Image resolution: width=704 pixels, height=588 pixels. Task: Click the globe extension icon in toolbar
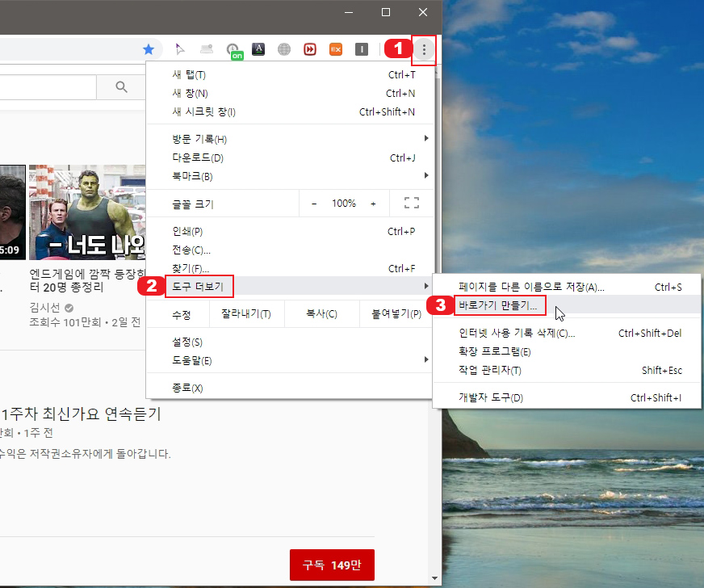click(284, 48)
